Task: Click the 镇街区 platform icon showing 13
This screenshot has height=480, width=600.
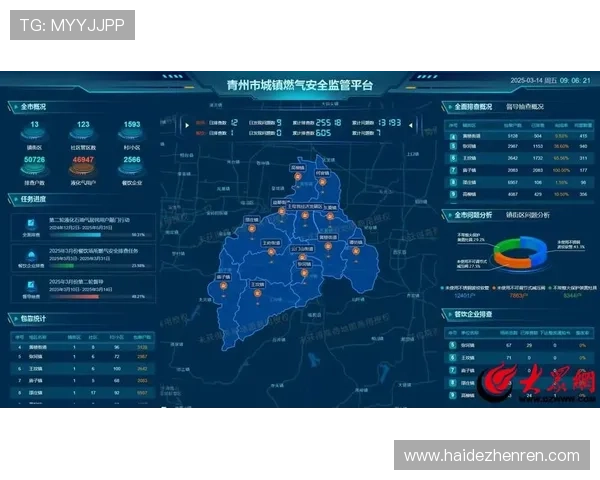Action: [x=34, y=134]
